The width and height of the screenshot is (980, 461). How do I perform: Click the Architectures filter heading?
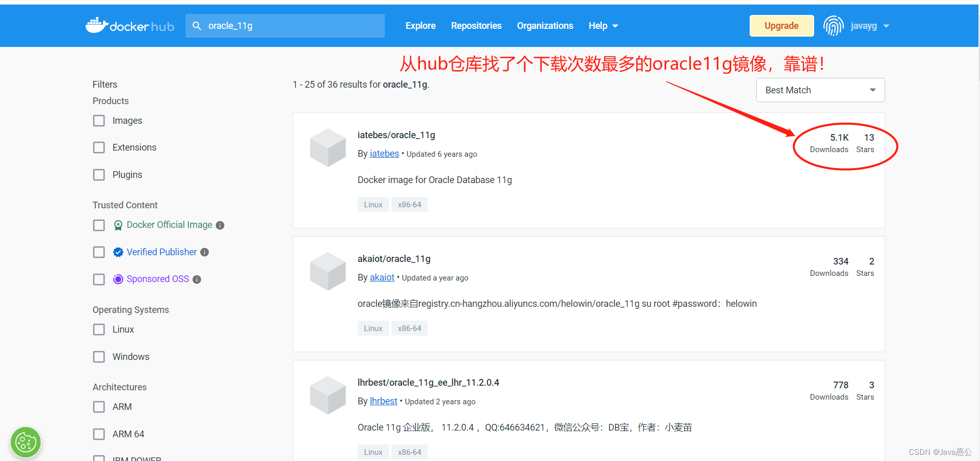(x=120, y=387)
